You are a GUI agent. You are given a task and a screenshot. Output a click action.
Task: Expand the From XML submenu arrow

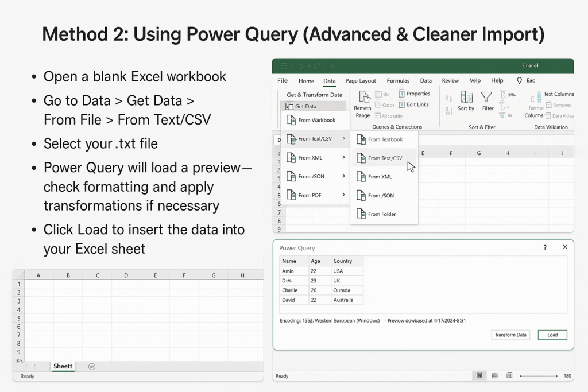tap(343, 158)
